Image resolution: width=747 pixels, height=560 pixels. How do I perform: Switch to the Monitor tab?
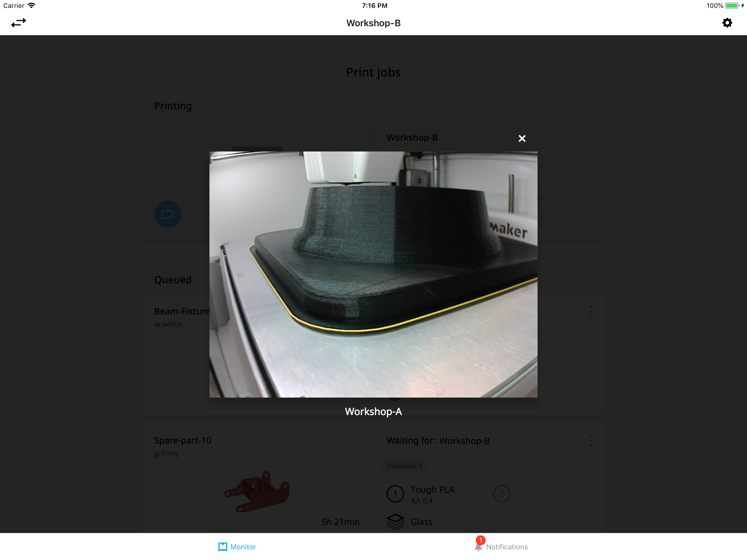237,547
